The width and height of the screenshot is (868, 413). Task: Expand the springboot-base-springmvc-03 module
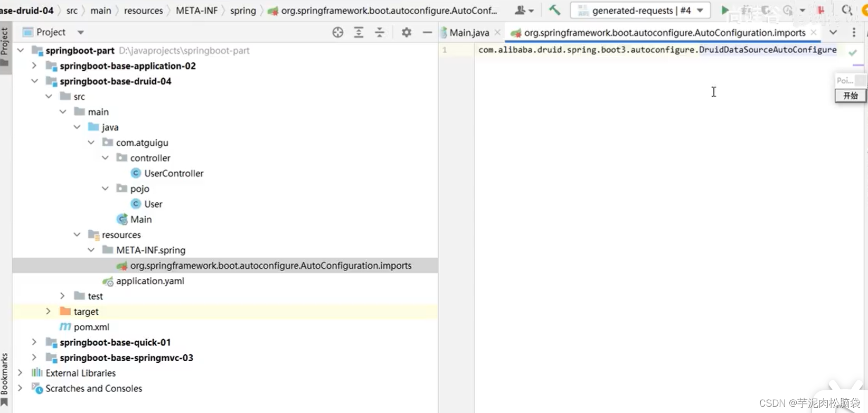(x=34, y=358)
